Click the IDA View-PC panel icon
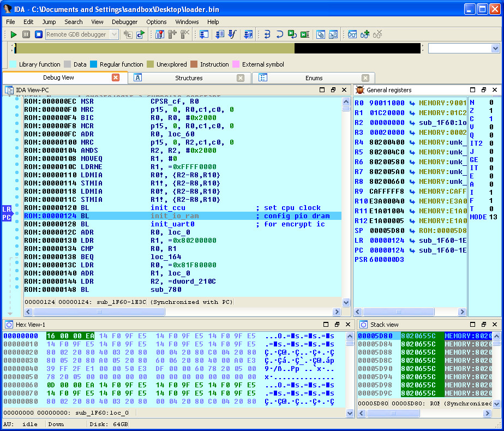 9,90
